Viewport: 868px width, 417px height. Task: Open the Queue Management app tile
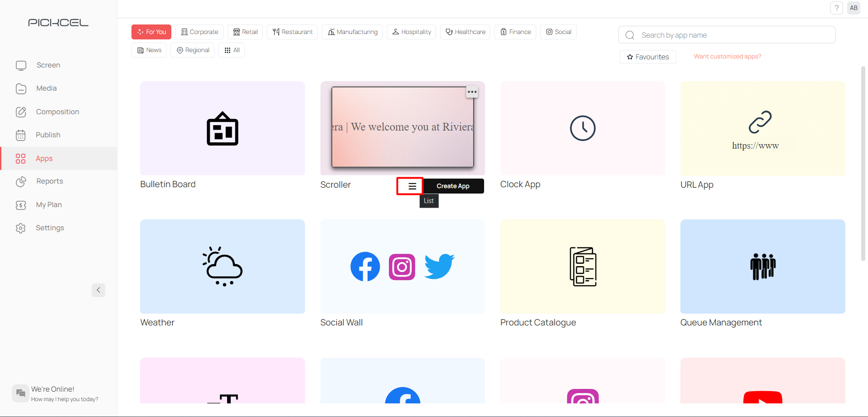pyautogui.click(x=763, y=267)
